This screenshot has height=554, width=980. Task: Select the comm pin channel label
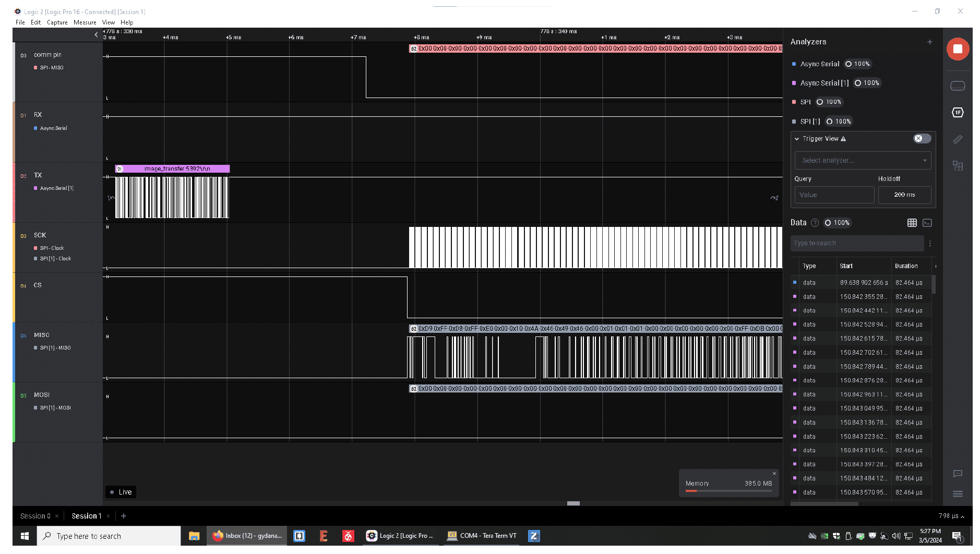tap(47, 55)
